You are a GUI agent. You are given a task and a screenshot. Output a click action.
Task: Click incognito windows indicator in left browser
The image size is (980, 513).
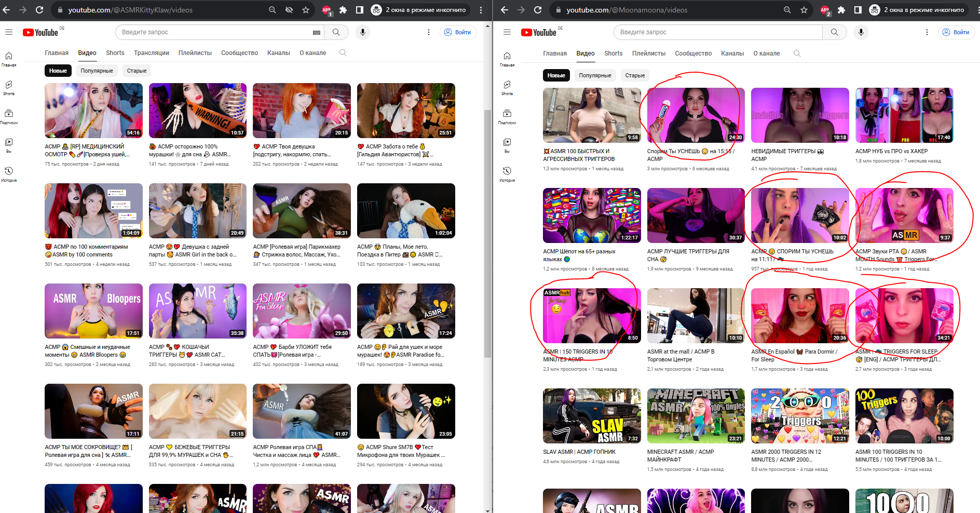pyautogui.click(x=419, y=10)
